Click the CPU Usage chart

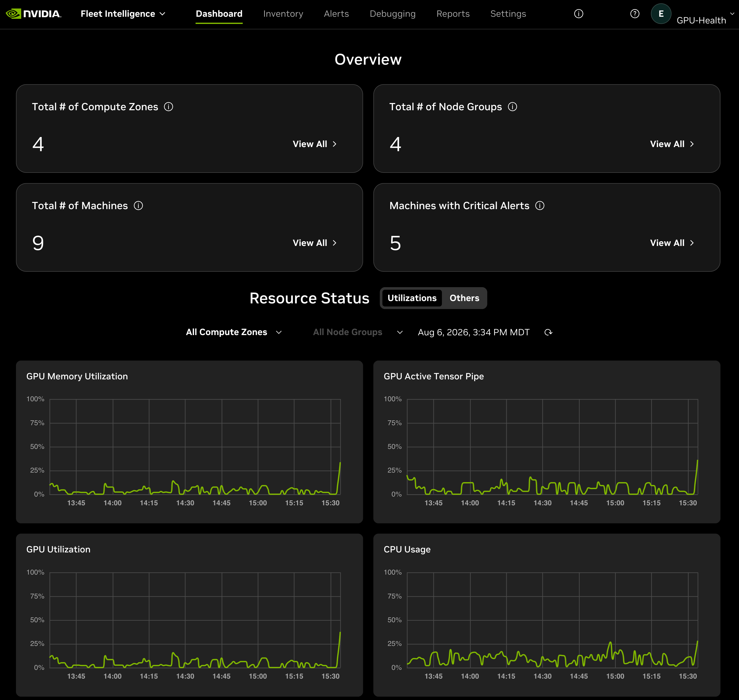[x=547, y=615]
